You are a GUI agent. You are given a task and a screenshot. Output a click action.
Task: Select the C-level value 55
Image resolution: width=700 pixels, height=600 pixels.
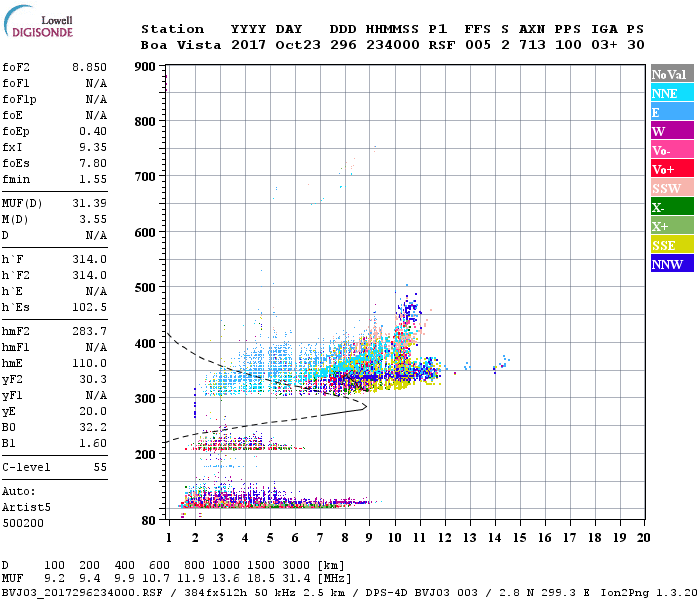[x=99, y=467]
